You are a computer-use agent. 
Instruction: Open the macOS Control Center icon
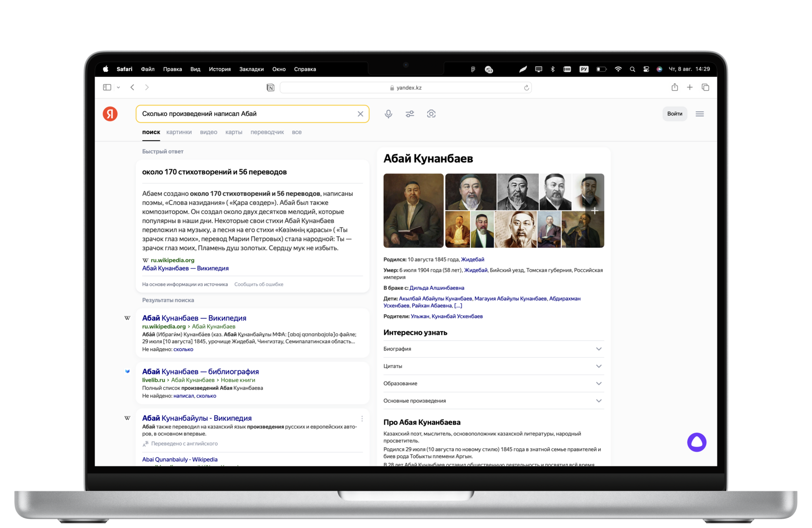pyautogui.click(x=646, y=69)
